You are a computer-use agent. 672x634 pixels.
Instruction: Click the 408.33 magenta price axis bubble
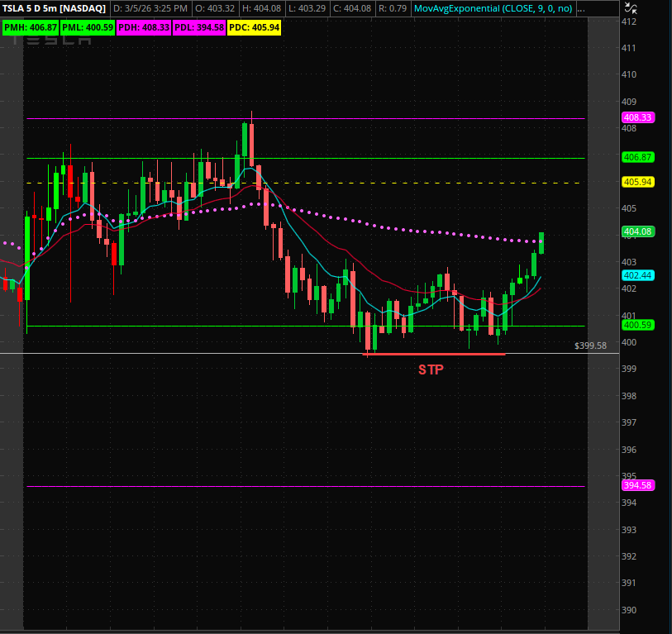(638, 117)
